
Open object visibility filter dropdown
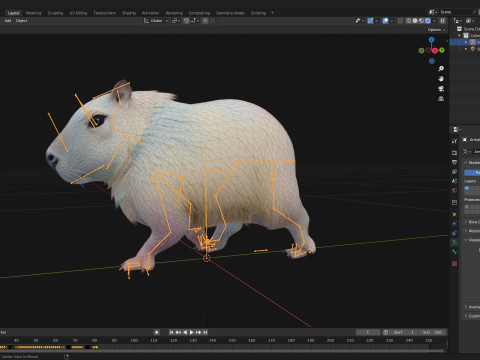pos(359,21)
